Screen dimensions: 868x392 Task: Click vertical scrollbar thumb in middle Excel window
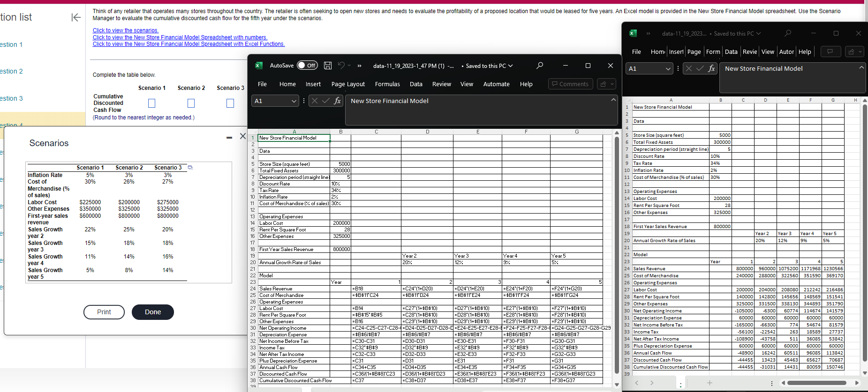click(617, 254)
